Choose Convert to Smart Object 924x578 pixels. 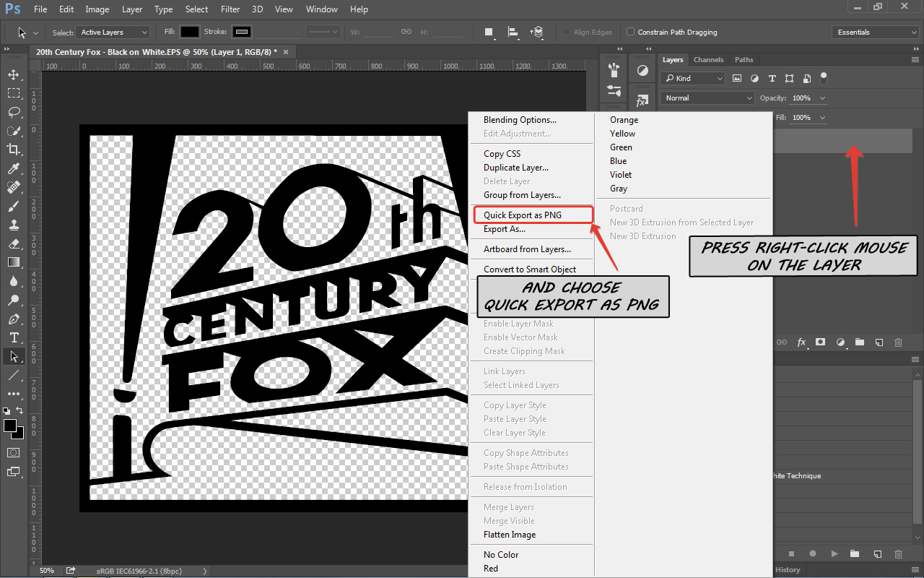click(530, 269)
